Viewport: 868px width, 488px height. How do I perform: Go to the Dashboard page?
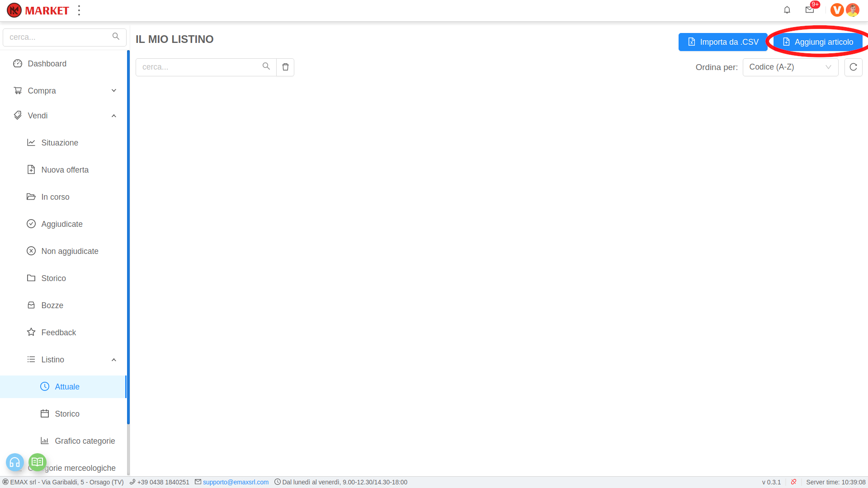pyautogui.click(x=47, y=64)
